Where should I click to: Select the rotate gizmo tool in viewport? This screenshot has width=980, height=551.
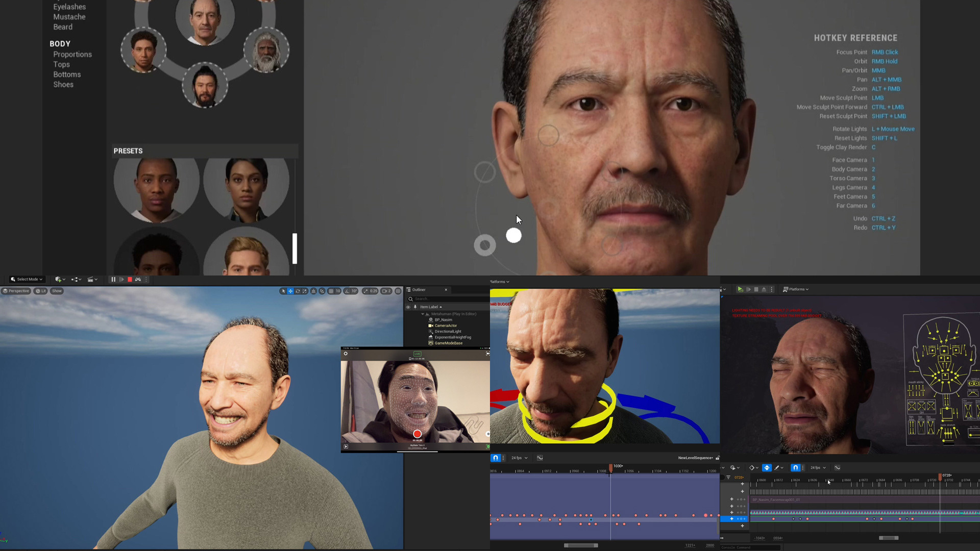pyautogui.click(x=298, y=291)
